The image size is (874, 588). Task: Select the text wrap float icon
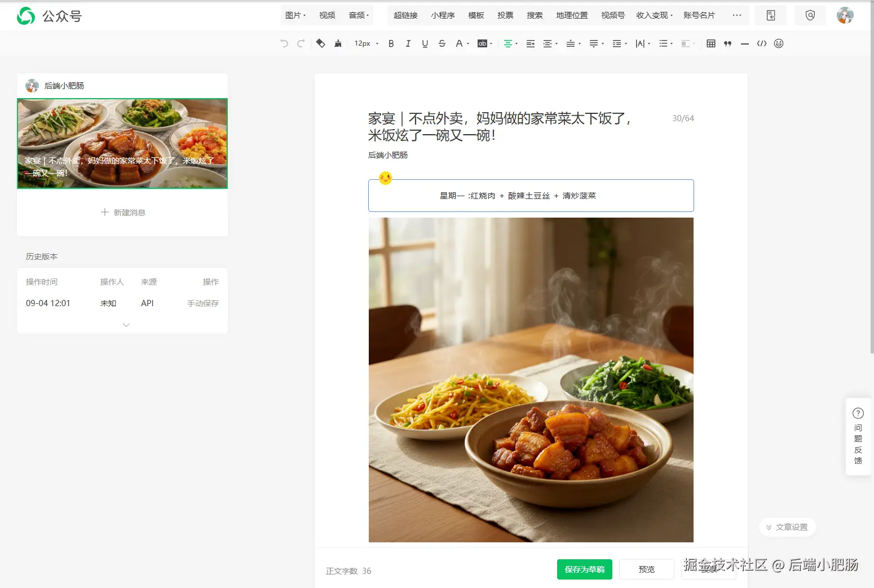click(685, 43)
